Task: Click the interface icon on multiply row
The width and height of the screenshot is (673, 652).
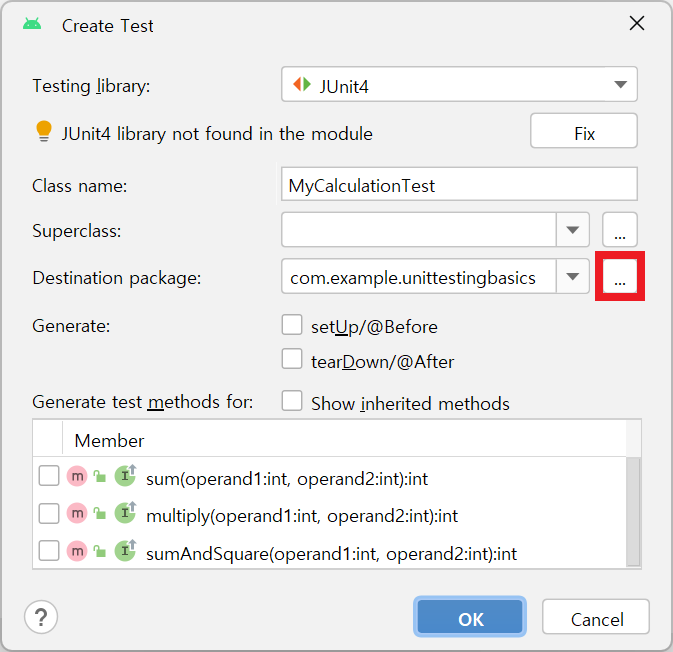Action: [125, 513]
